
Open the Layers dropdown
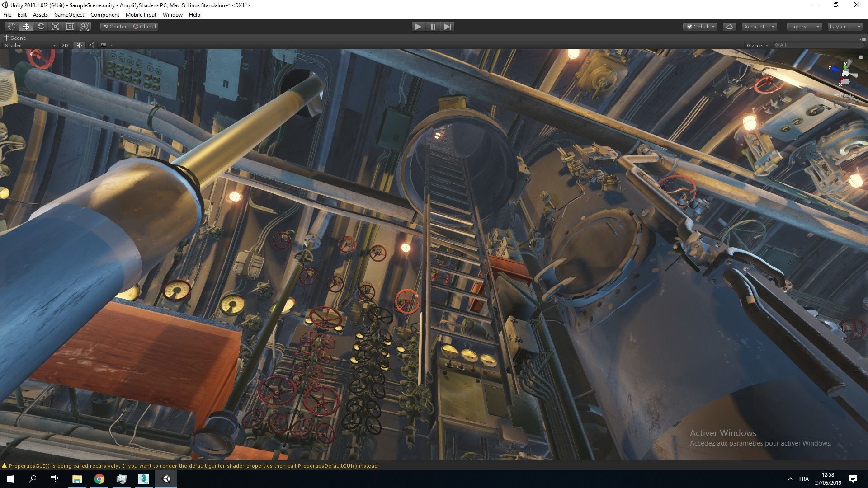pos(804,27)
